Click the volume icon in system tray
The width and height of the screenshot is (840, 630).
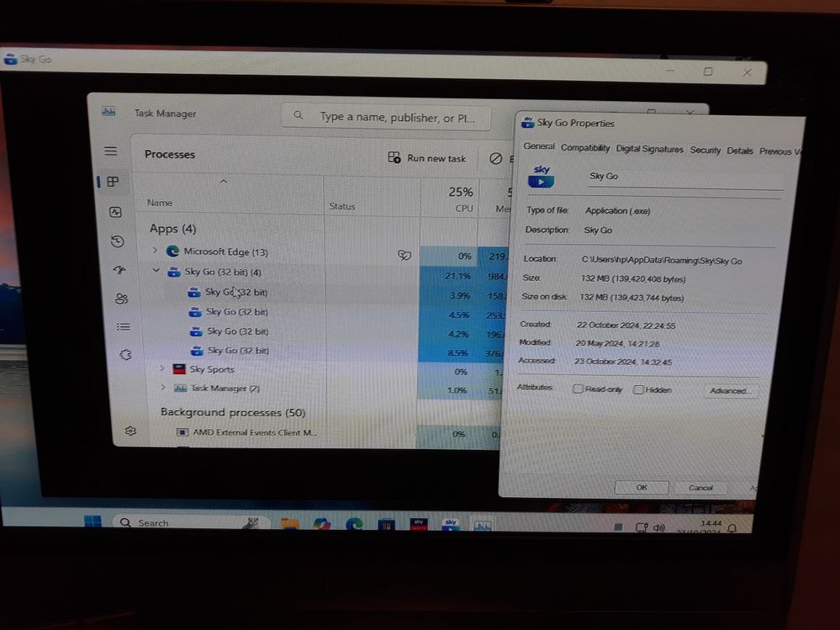click(659, 527)
